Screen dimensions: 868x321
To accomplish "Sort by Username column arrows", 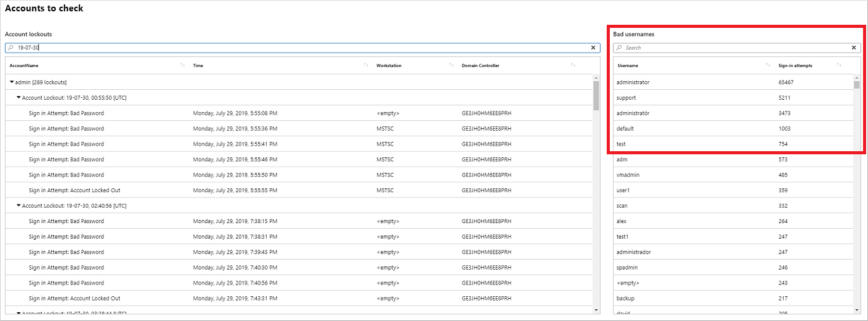I will point(768,65).
